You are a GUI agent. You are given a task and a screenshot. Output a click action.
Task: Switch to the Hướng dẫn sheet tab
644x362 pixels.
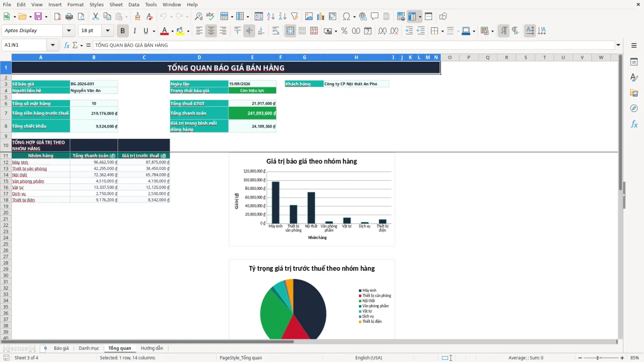[x=152, y=348]
